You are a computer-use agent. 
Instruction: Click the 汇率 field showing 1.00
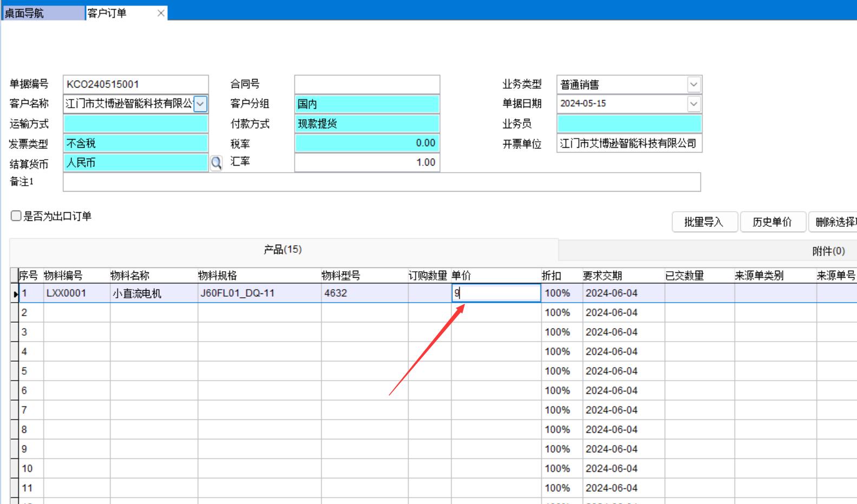tap(367, 162)
